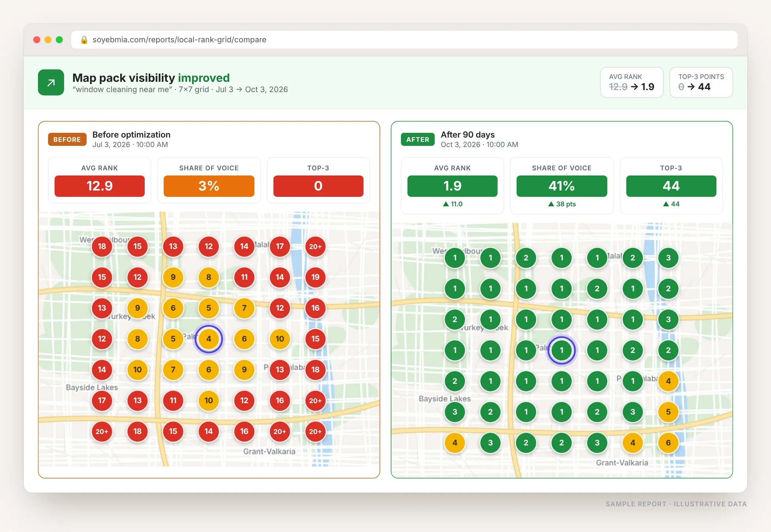Click the green 41% share of voice value

[562, 186]
